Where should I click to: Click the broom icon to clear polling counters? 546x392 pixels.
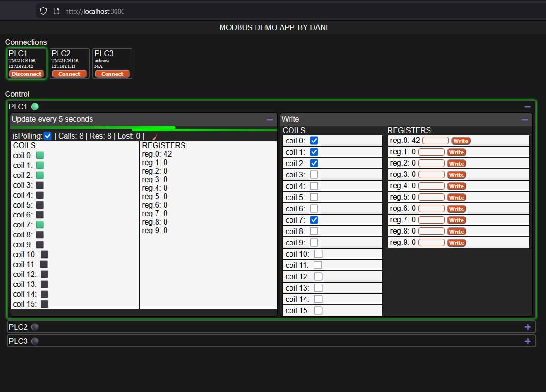(155, 136)
